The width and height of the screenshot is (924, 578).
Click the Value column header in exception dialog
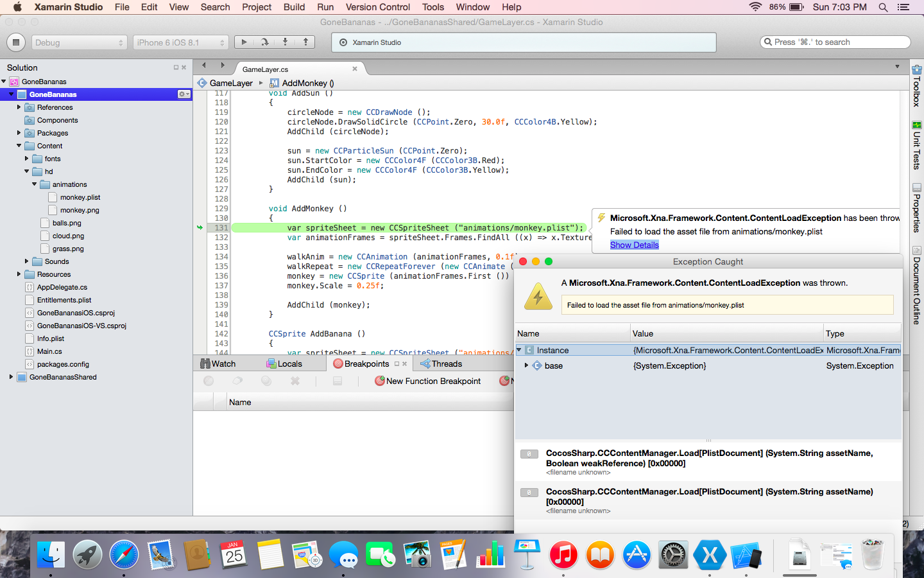(x=727, y=333)
